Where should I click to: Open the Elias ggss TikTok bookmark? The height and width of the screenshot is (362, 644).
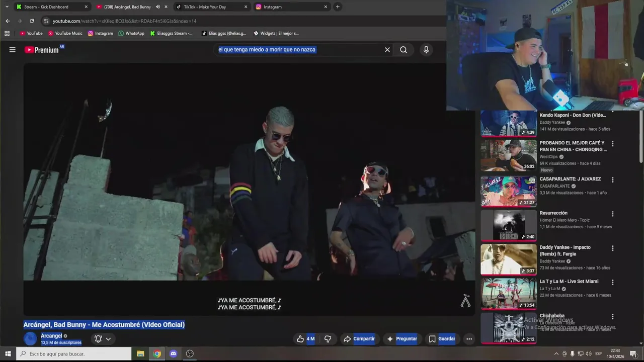click(224, 33)
